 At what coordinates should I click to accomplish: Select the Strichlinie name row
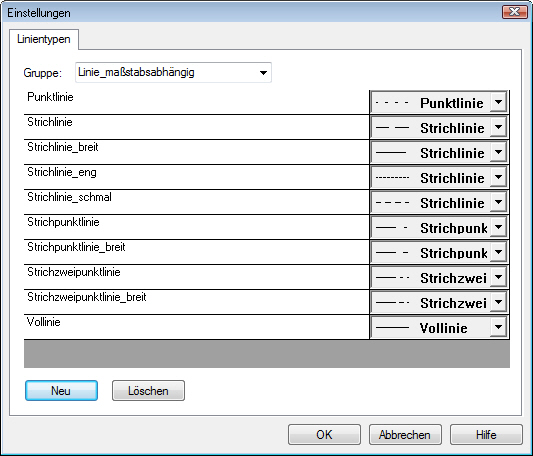[196, 127]
